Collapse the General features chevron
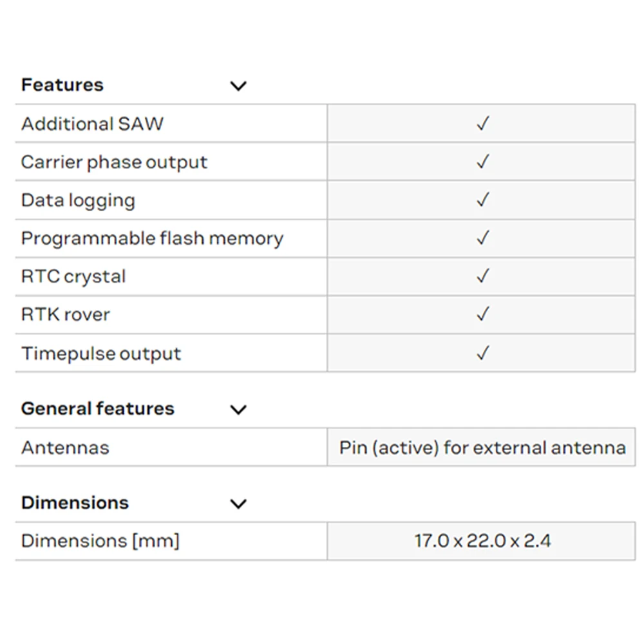 click(238, 410)
